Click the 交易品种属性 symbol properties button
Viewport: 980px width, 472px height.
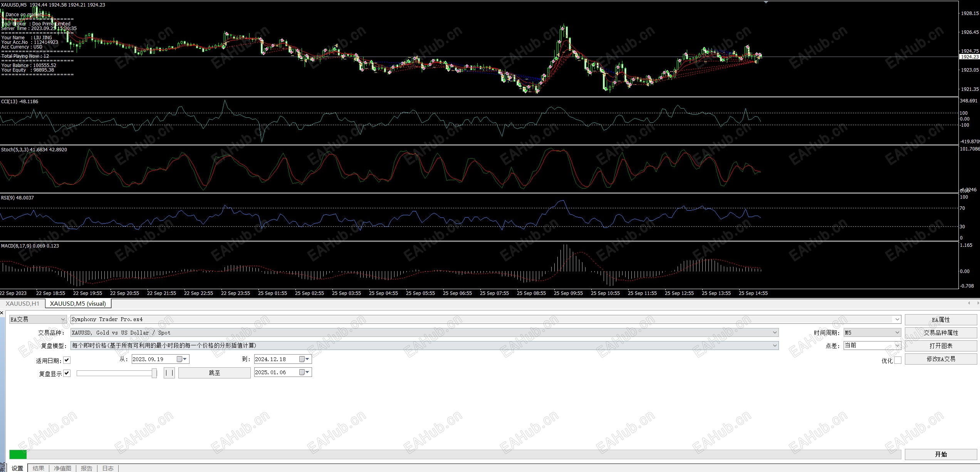click(941, 333)
